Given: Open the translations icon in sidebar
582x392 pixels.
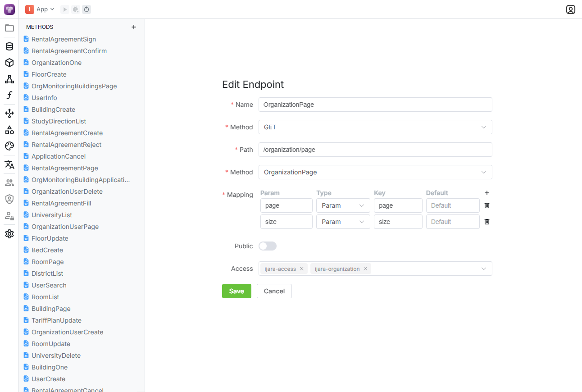Looking at the screenshot, I should tap(9, 164).
